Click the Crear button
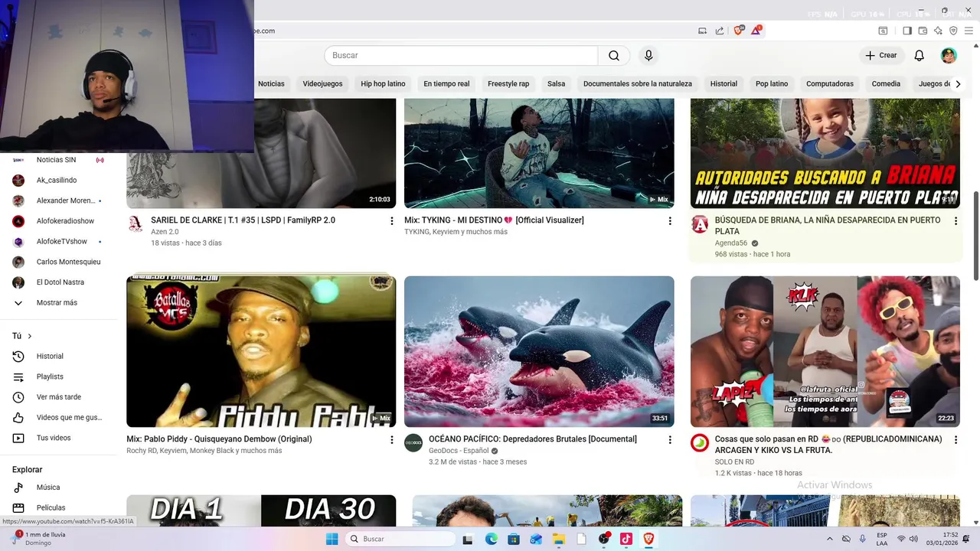Screen dimensions: 980x551 coord(881,55)
